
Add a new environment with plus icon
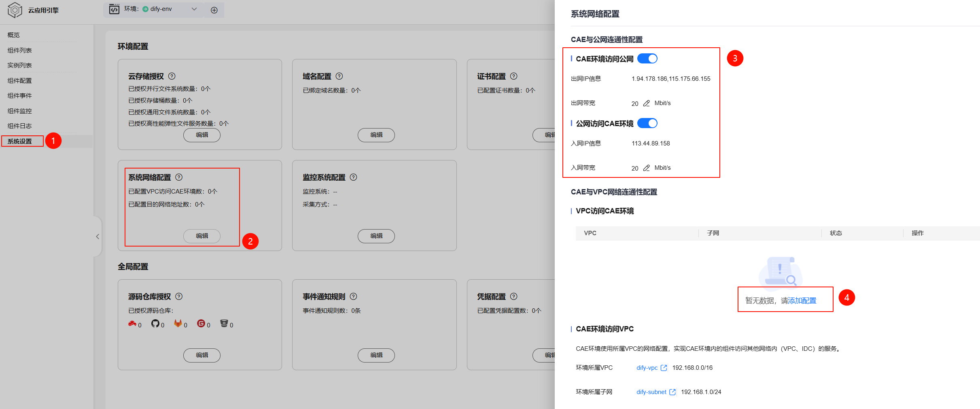[214, 10]
